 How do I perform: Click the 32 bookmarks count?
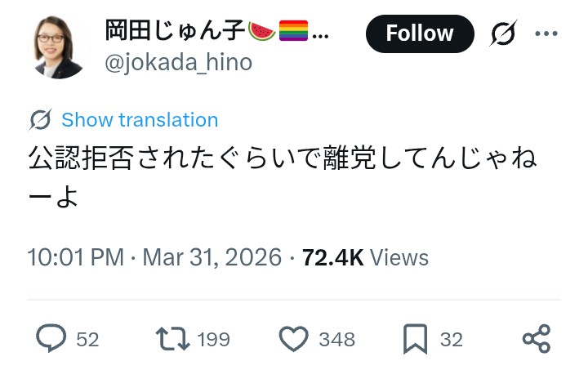click(452, 339)
